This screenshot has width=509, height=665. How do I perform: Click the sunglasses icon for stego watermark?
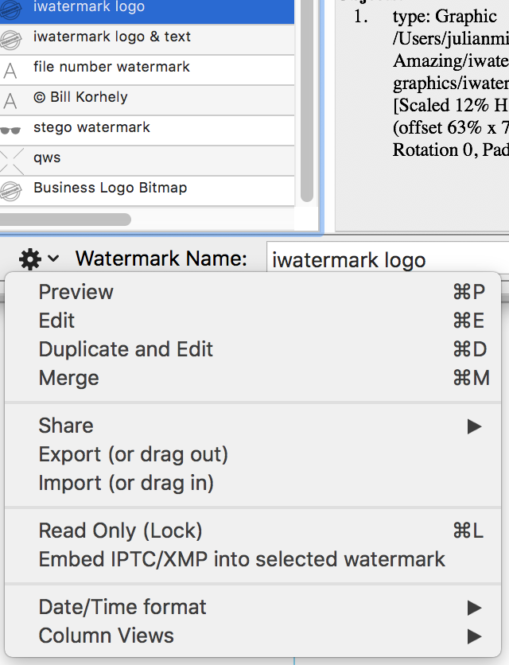10,130
